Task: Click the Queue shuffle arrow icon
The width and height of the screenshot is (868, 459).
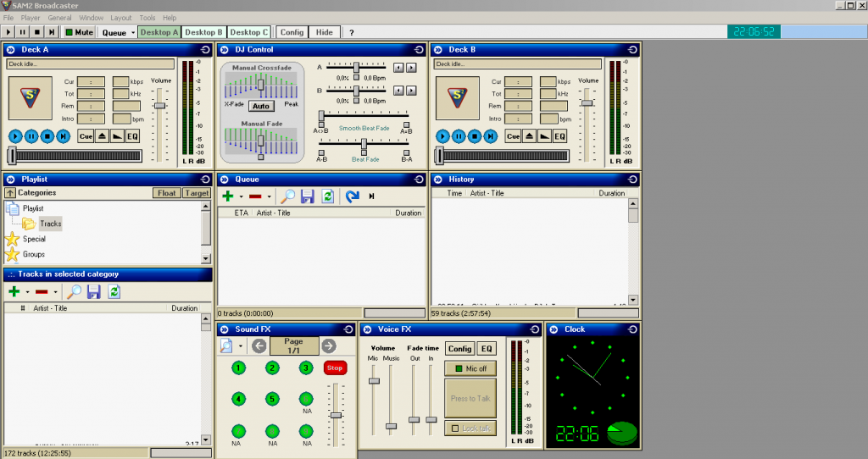Action: (352, 196)
